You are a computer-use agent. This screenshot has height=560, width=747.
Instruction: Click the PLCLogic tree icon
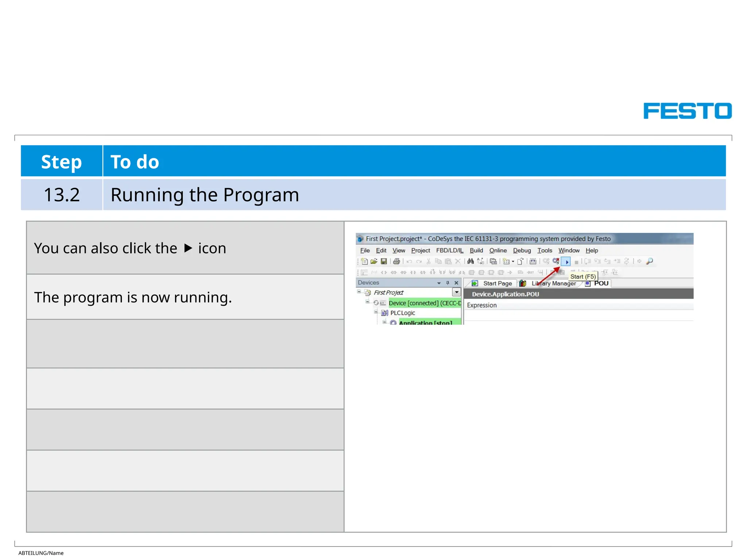pyautogui.click(x=385, y=313)
